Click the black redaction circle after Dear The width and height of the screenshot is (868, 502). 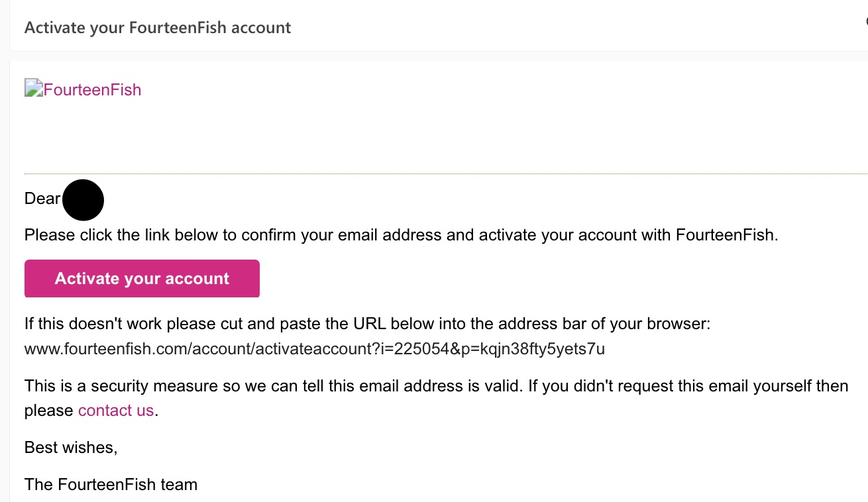coord(83,199)
